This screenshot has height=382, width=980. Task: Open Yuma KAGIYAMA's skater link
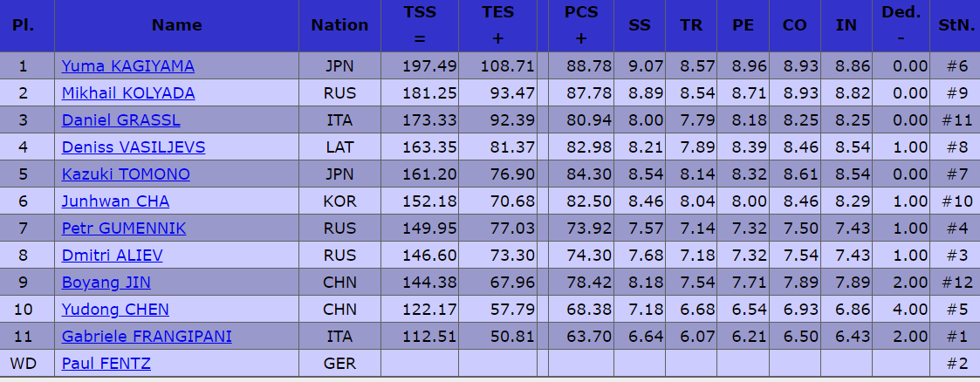(127, 66)
